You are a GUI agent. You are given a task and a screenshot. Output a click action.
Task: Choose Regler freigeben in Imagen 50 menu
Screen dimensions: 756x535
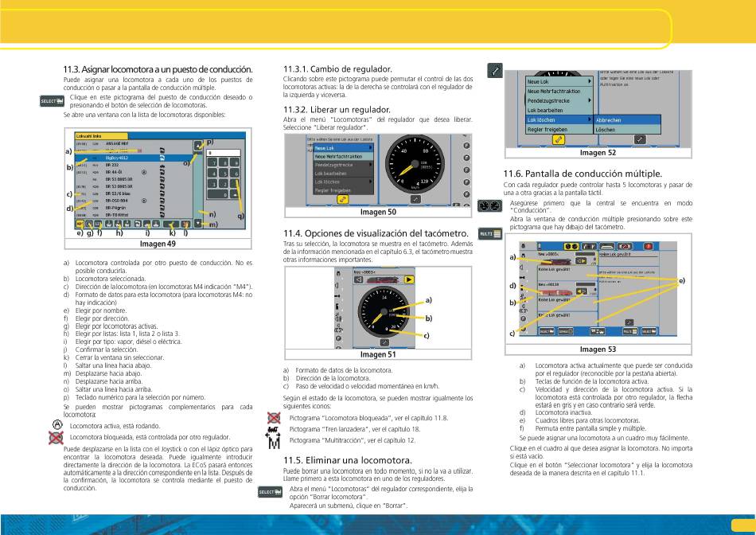tap(343, 190)
